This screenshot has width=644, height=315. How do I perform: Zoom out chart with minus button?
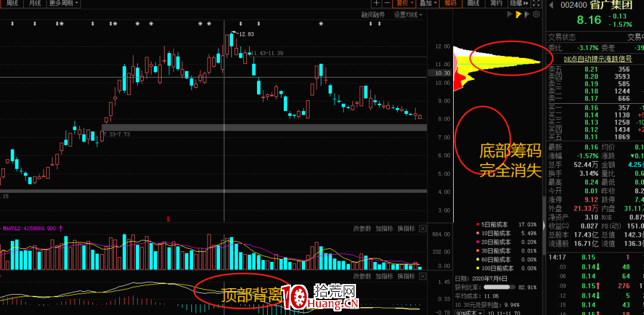(387, 4)
